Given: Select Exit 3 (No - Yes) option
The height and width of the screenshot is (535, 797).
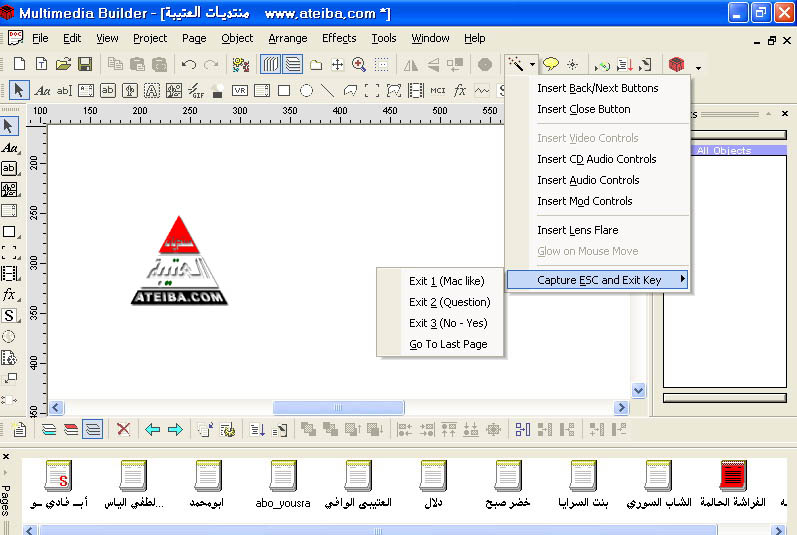Looking at the screenshot, I should pyautogui.click(x=448, y=323).
